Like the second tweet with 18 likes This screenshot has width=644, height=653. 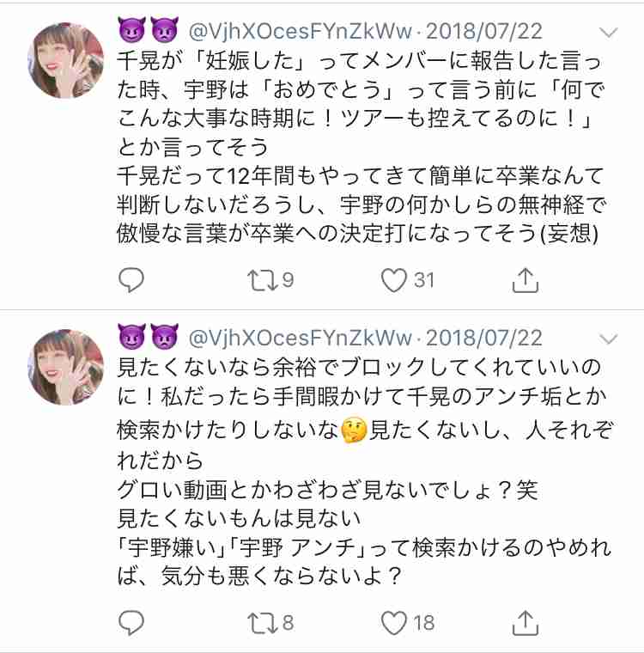point(408,623)
